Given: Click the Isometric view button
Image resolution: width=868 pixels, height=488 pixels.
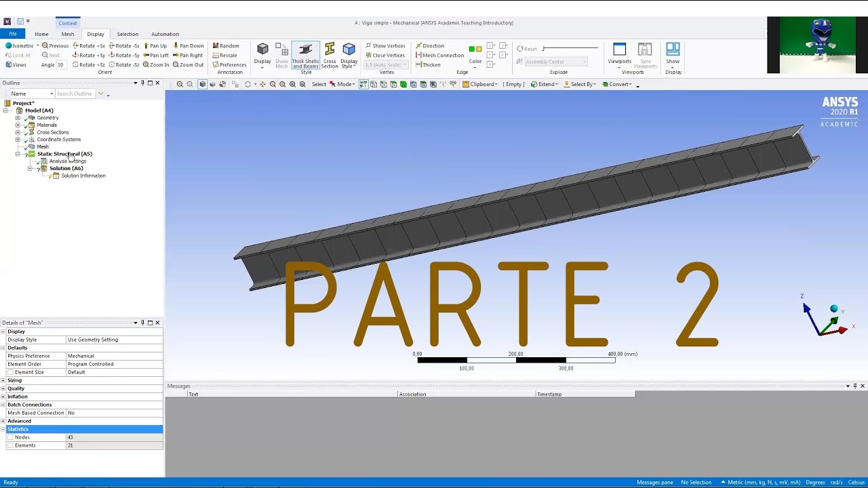Looking at the screenshot, I should [20, 45].
